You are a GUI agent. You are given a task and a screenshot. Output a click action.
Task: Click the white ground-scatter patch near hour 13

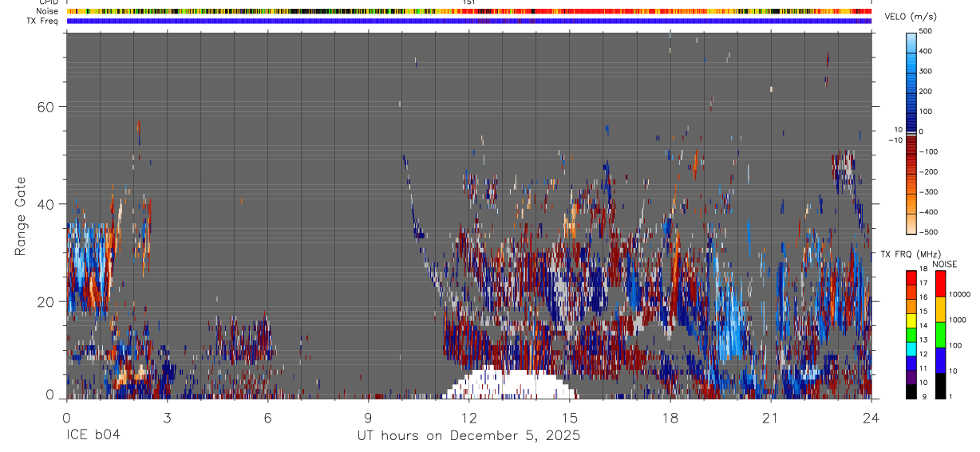pos(511,384)
